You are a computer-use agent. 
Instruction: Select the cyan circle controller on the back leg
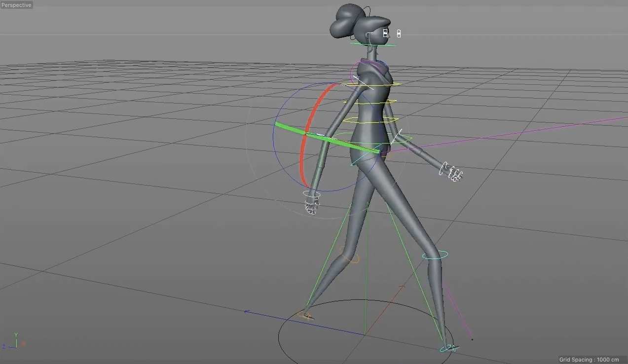click(x=434, y=255)
